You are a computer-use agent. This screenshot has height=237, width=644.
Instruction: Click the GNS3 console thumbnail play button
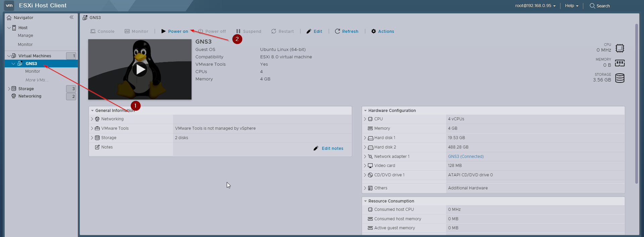pos(140,69)
